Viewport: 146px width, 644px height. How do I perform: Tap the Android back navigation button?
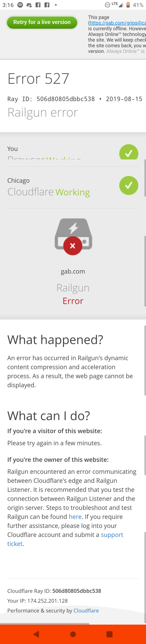36,634
